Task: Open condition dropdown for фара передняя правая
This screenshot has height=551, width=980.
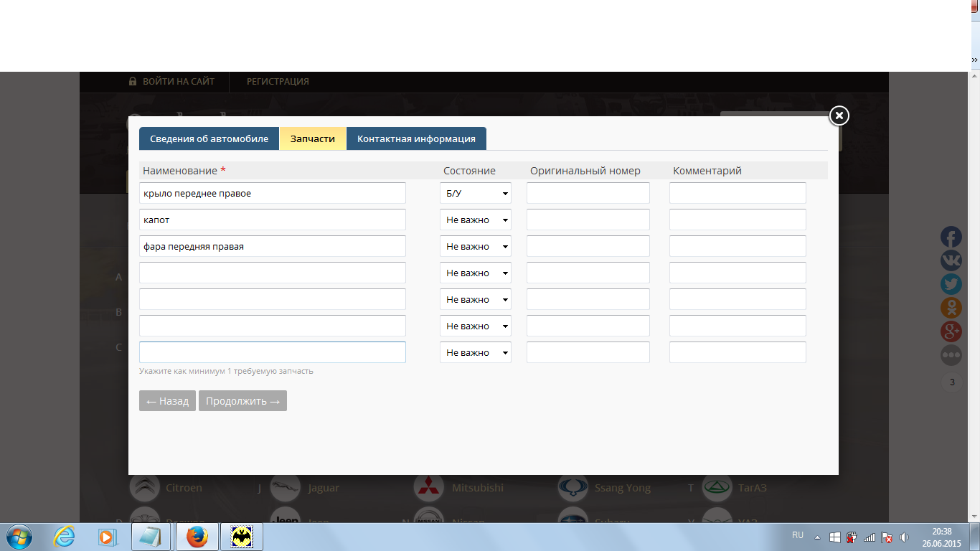Action: [x=475, y=247]
